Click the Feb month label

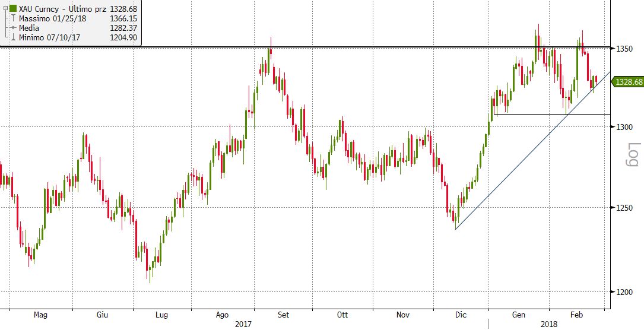click(x=577, y=315)
